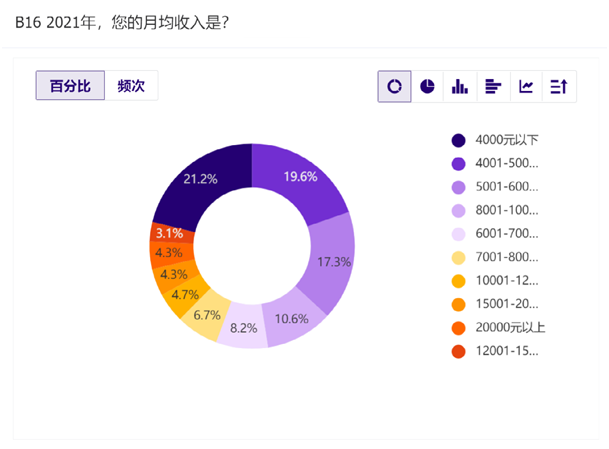Switch to line chart view
The height and width of the screenshot is (449, 609).
[x=526, y=87]
